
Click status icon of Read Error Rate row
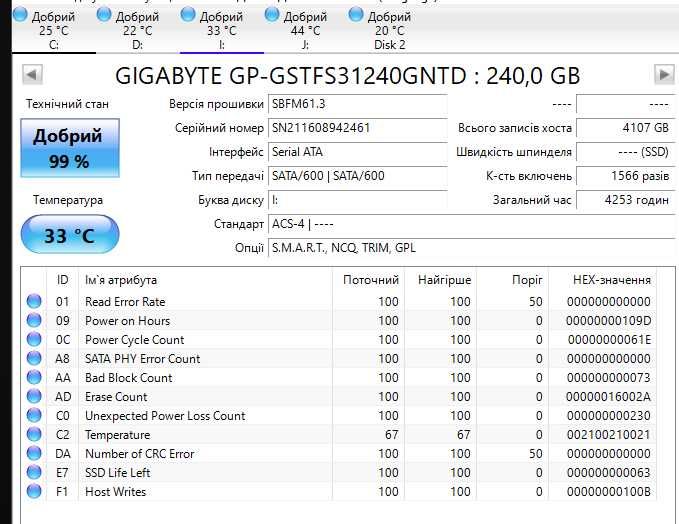tap(34, 301)
